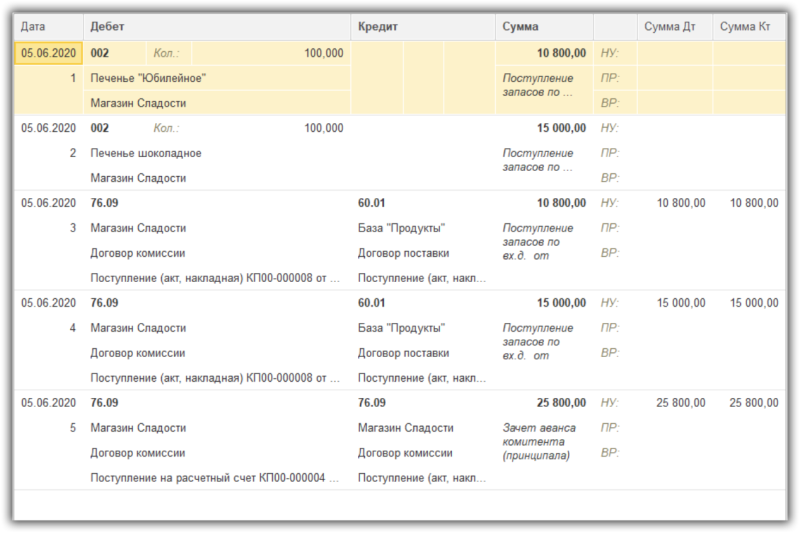Image resolution: width=800 pixels, height=533 pixels.
Task: Select the Печенье "Юбилейное" cell
Action: point(148,78)
